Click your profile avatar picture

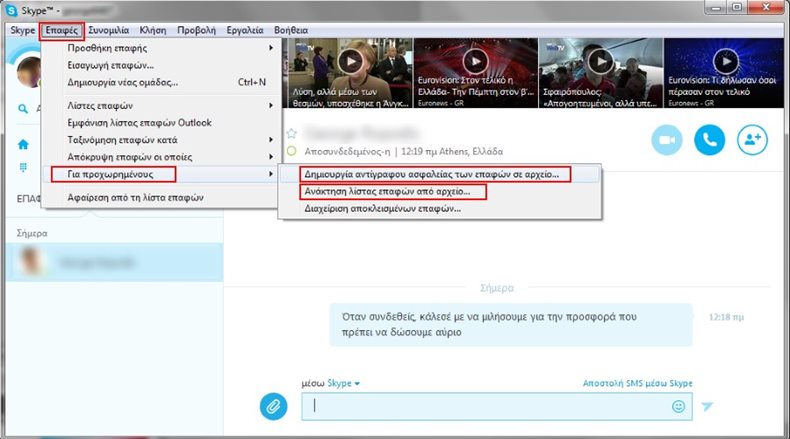pos(29,72)
